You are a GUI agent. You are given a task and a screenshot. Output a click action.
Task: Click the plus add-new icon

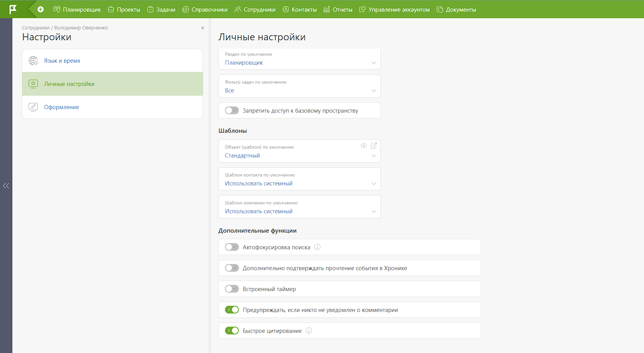[x=41, y=9]
